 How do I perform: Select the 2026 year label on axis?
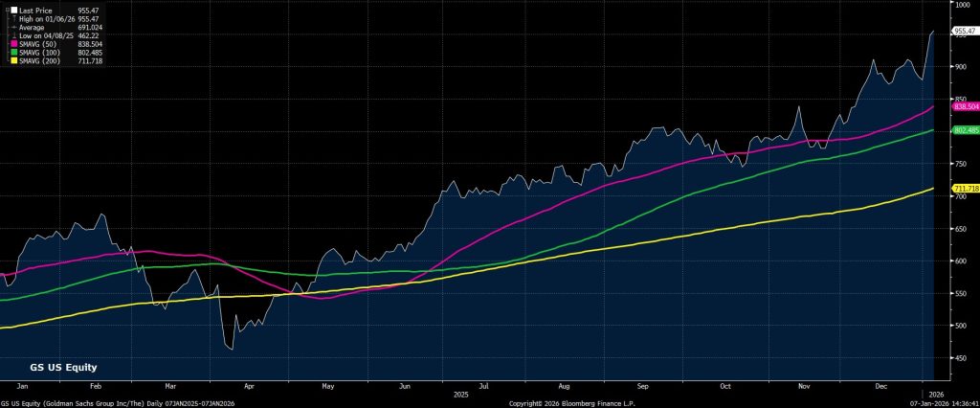coord(937,394)
